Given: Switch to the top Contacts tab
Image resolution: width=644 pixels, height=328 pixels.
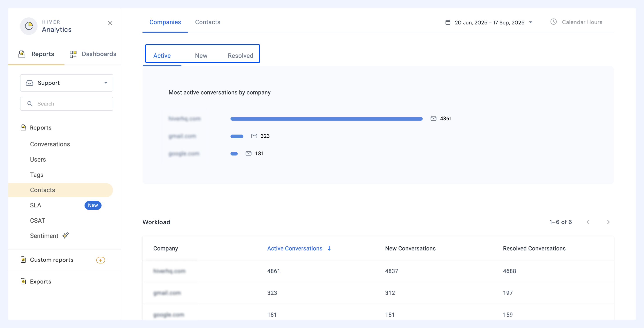Looking at the screenshot, I should coord(208,22).
